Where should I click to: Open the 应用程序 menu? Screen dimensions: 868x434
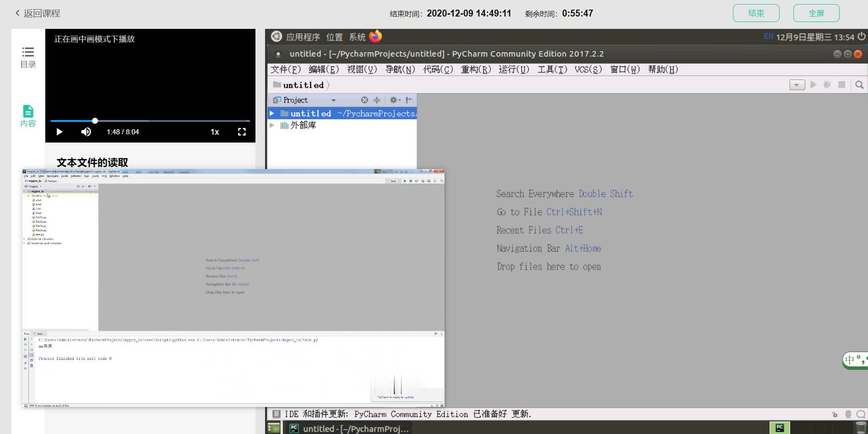[x=303, y=37]
